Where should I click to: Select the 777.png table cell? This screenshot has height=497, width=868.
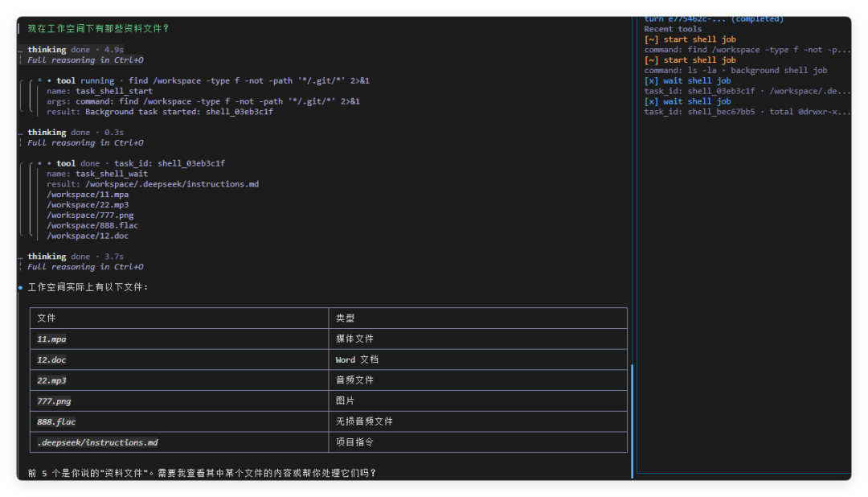pos(179,401)
